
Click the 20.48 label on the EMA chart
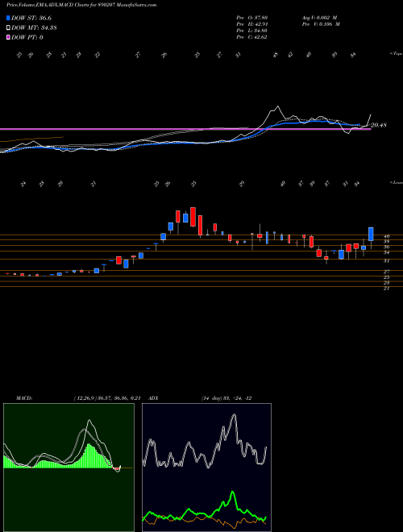coord(379,125)
